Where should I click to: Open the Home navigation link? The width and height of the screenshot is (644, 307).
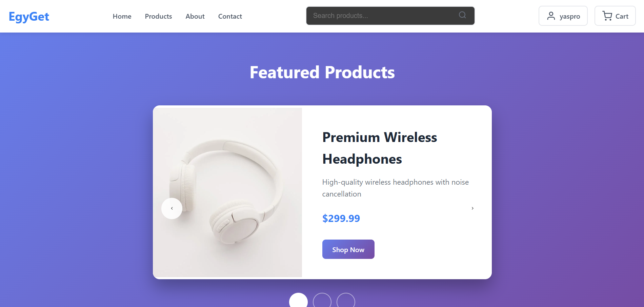(122, 16)
